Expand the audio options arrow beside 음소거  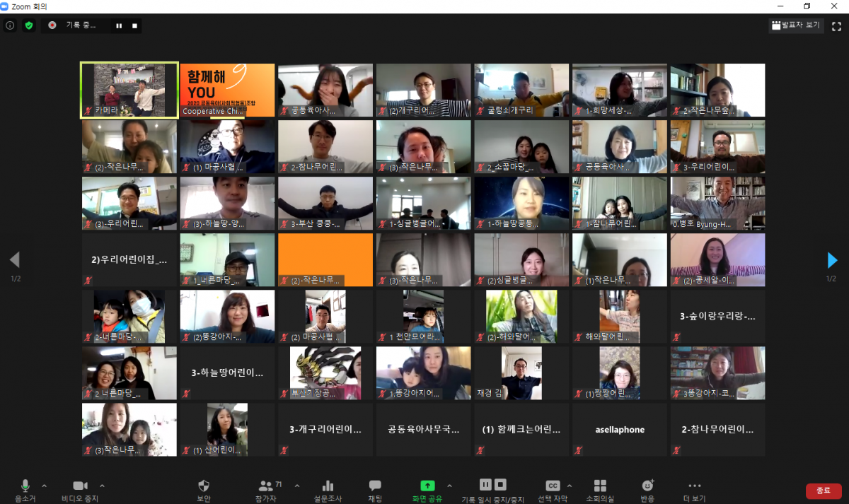(x=44, y=486)
